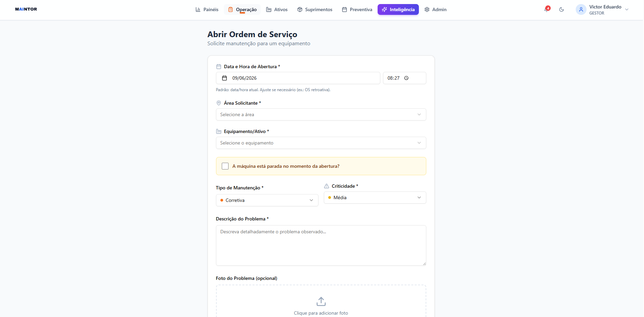Image resolution: width=644 pixels, height=317 pixels.
Task: Open the Operação menu
Action: 242,9
